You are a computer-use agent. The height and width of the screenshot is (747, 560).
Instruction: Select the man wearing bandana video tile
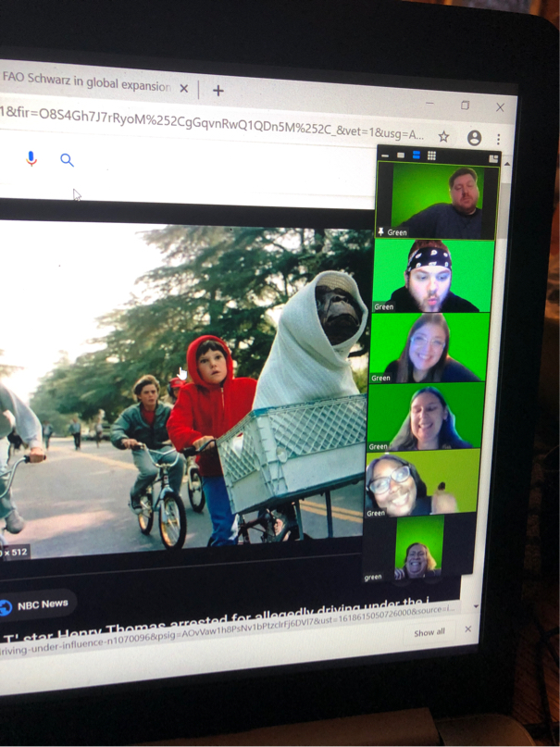(434, 277)
